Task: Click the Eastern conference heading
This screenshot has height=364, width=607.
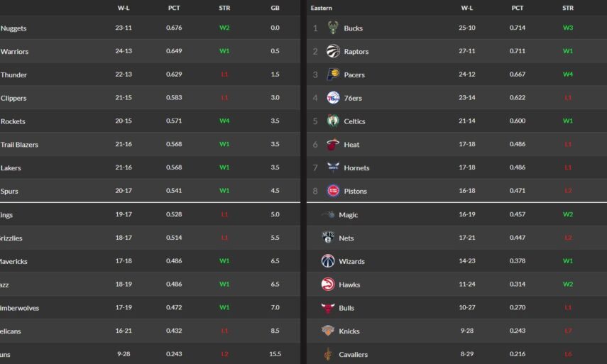Action: [322, 8]
